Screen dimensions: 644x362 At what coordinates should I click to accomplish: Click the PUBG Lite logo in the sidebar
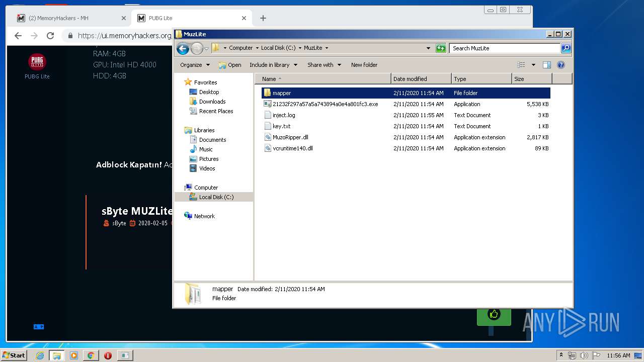(37, 62)
